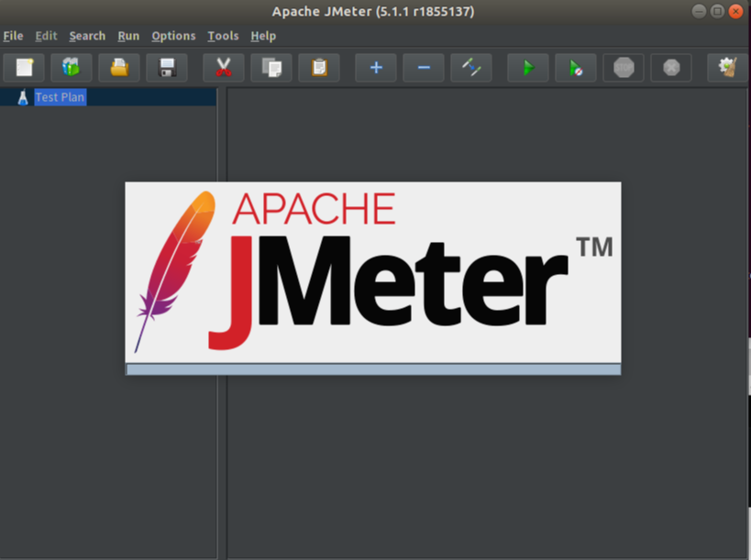Copy selection with the Copy icon
Viewport: 751px width, 560px height.
click(x=271, y=68)
